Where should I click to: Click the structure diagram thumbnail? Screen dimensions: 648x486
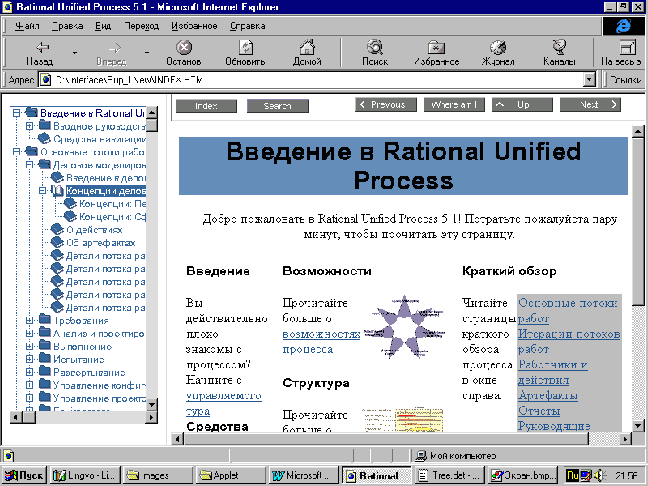403,420
